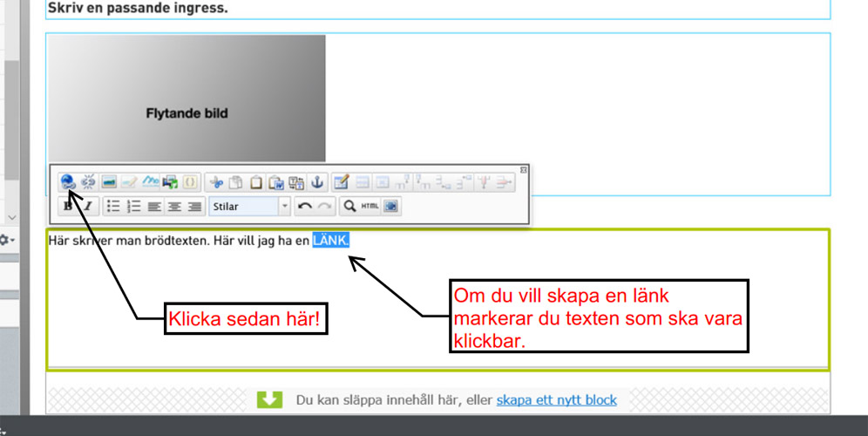Click the insert link globe icon
Viewport: 868px width, 436px height.
click(68, 181)
